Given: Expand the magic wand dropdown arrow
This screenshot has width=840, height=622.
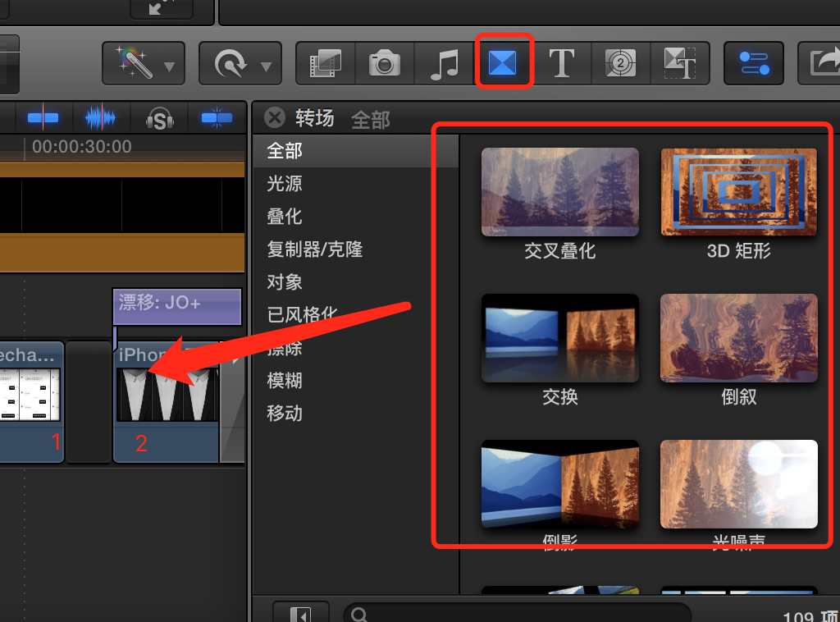Looking at the screenshot, I should pos(169,67).
